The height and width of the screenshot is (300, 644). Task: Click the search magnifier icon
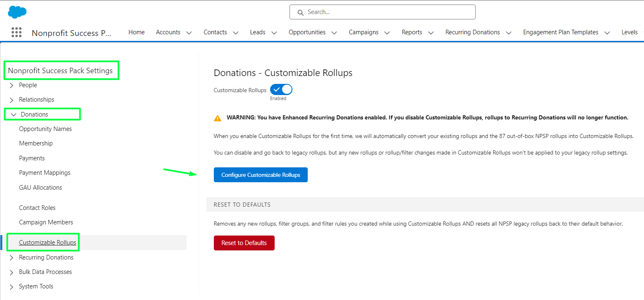point(301,12)
